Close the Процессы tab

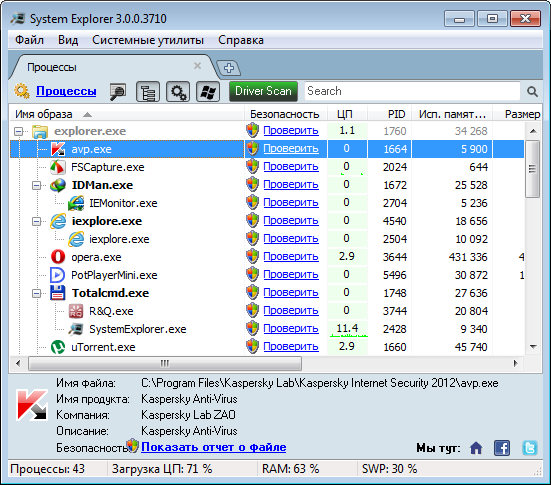pyautogui.click(x=197, y=66)
